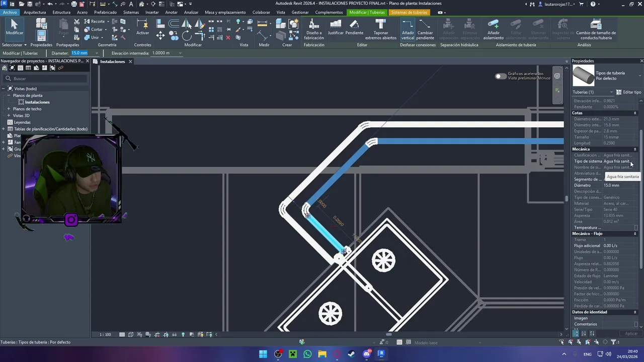Close the Navegador de proyectos panel
Viewport: 644px width, 362px height.
(88, 61)
